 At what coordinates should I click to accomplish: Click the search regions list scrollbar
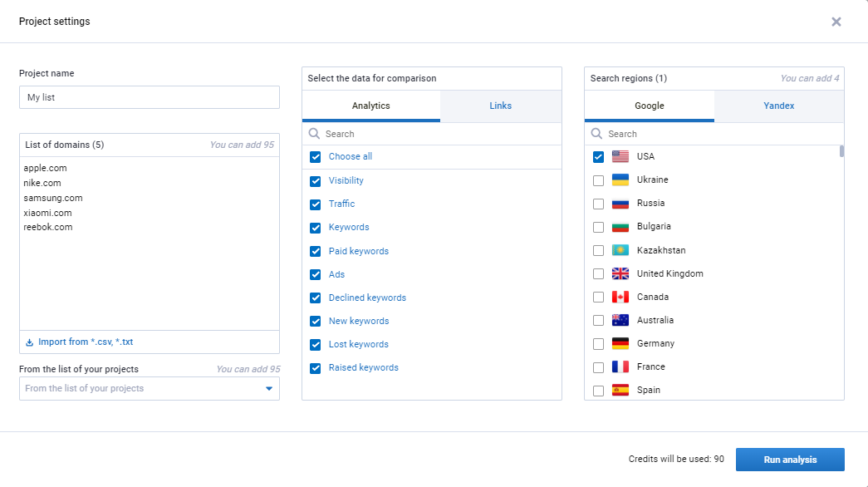841,152
